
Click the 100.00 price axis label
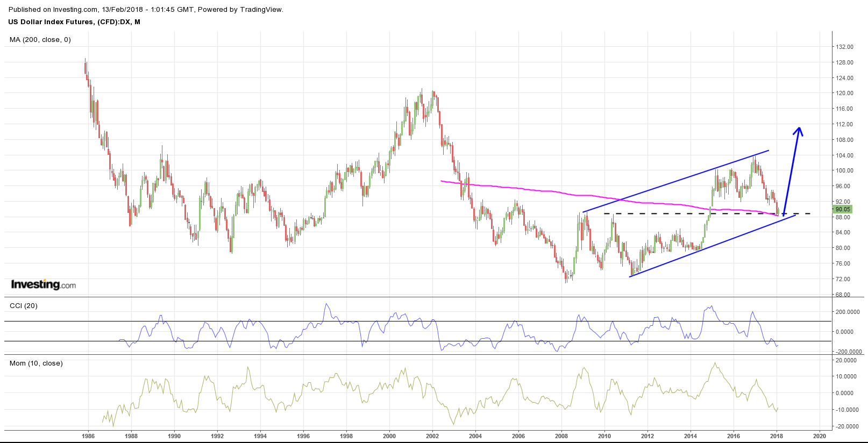844,171
